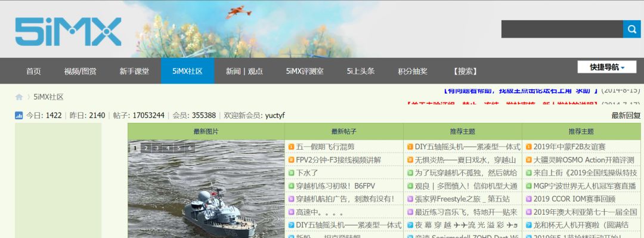The height and width of the screenshot is (238, 644).
Task: Click green icon beside 下水了
Action: (x=291, y=173)
